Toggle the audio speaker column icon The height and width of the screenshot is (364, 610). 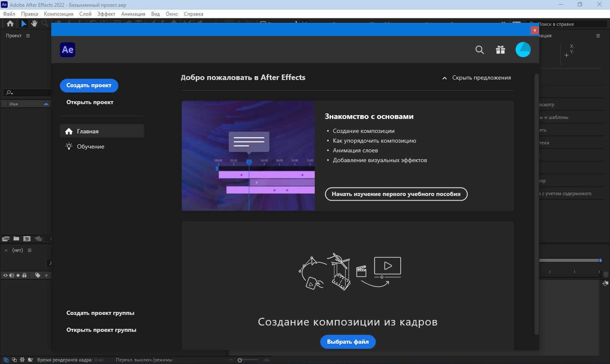click(12, 276)
